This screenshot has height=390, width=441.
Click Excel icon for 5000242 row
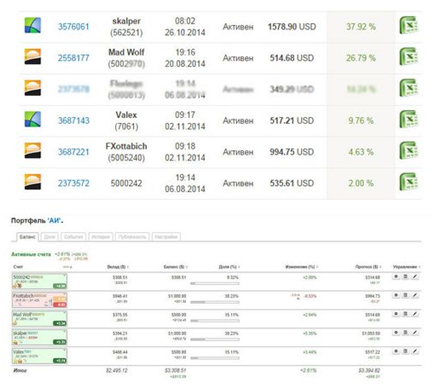click(x=409, y=182)
